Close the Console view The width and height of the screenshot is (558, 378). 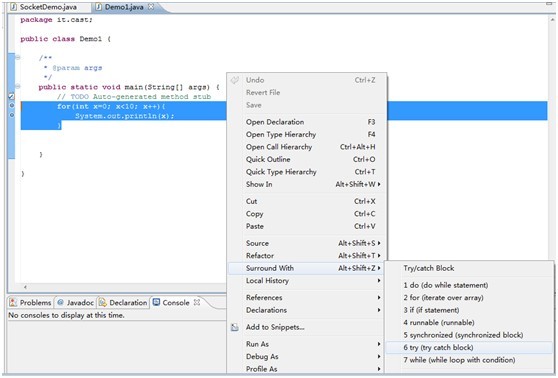point(197,302)
